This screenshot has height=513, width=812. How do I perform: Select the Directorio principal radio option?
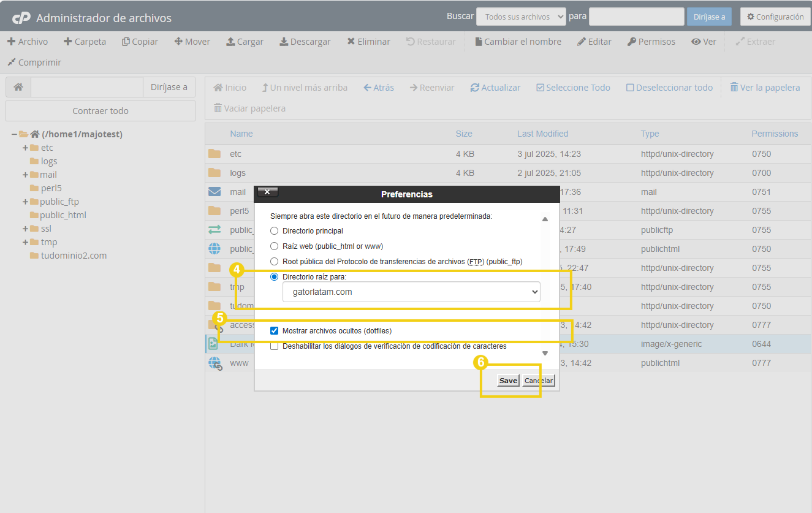tap(275, 231)
